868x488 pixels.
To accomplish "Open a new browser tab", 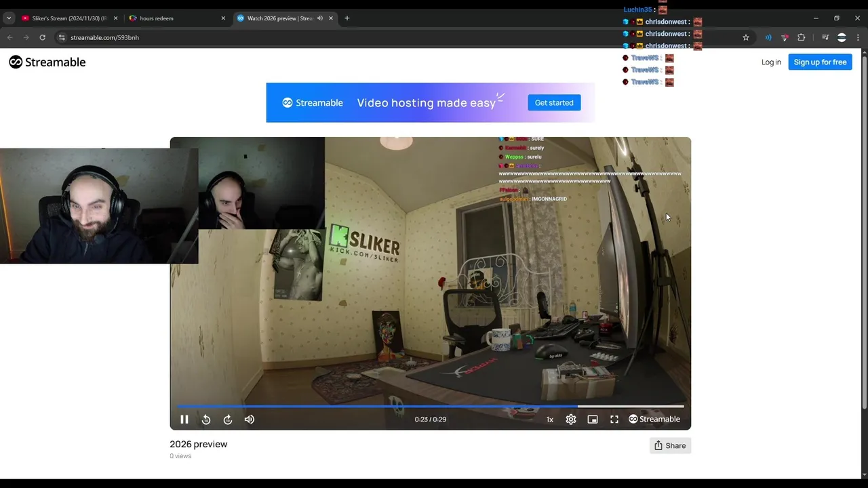I will (347, 18).
